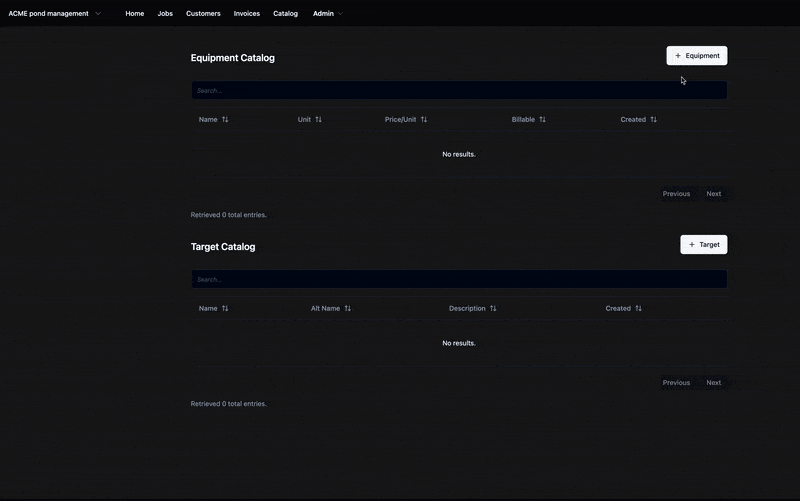Click sort arrows beside Description column
800x501 pixels.
coord(493,308)
